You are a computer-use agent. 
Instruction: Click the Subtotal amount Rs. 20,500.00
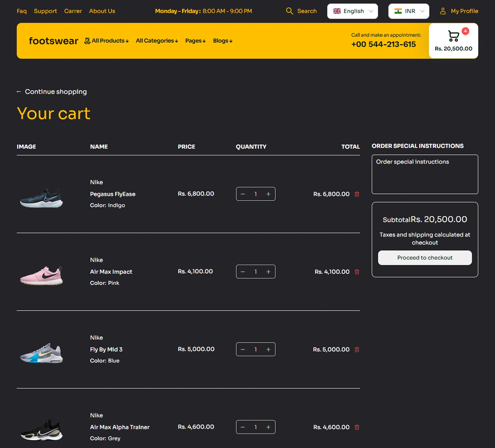[439, 219]
